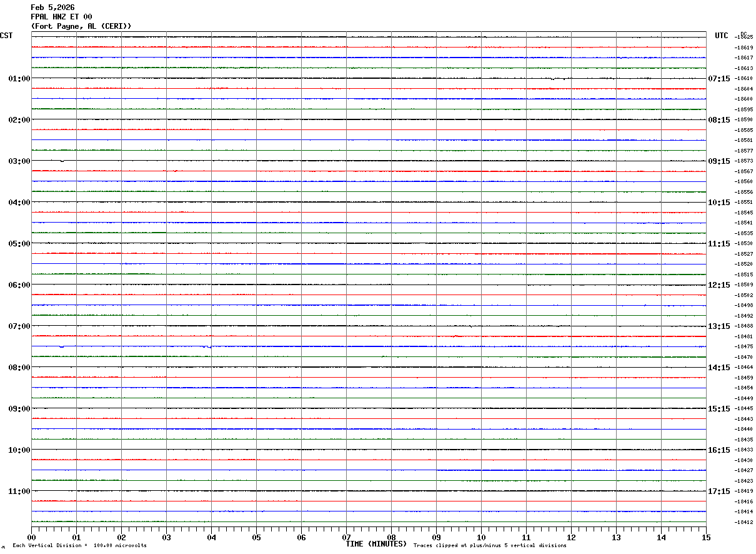The height and width of the screenshot is (554, 756).
Task: Select the 01:00 CST time label
Action: (19, 79)
